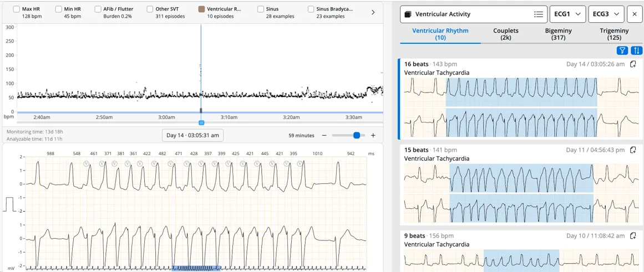This screenshot has height=272, width=644.
Task: Open the ECG1 lead dropdown
Action: 567,14
